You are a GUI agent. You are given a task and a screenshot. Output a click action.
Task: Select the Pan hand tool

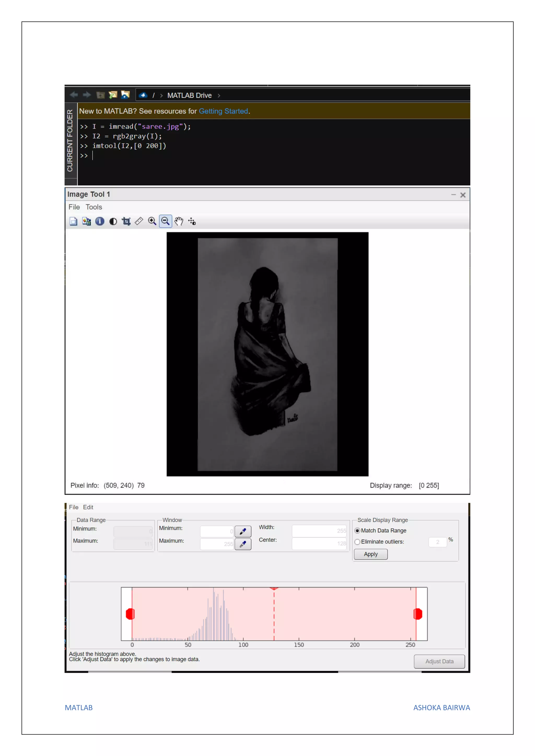click(x=179, y=221)
